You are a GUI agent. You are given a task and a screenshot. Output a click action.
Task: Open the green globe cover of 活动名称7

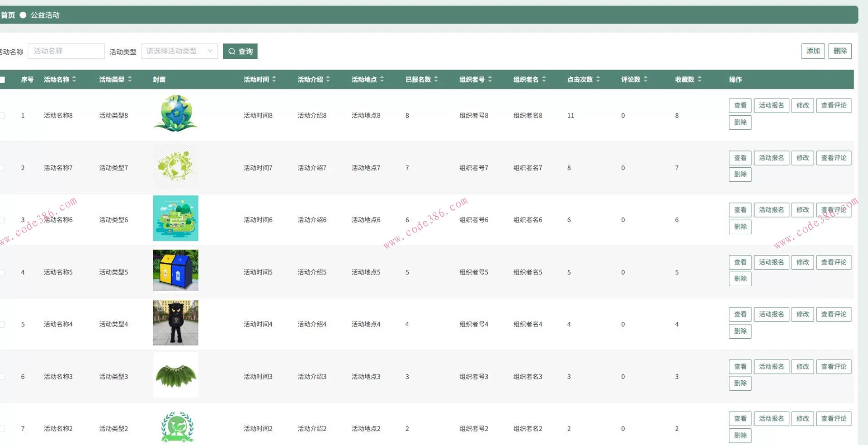175,166
